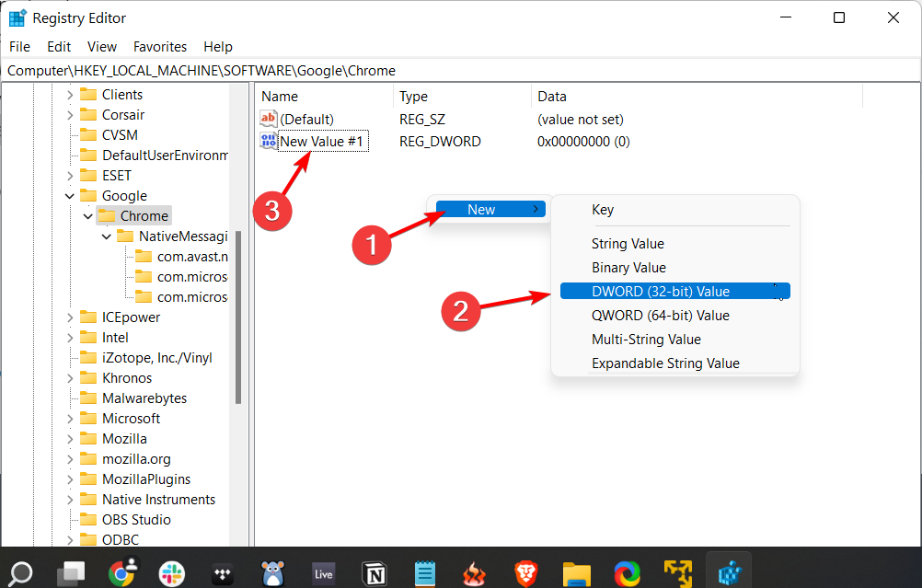Expand the ICEpower key
This screenshot has height=588, width=922.
pyautogui.click(x=70, y=317)
